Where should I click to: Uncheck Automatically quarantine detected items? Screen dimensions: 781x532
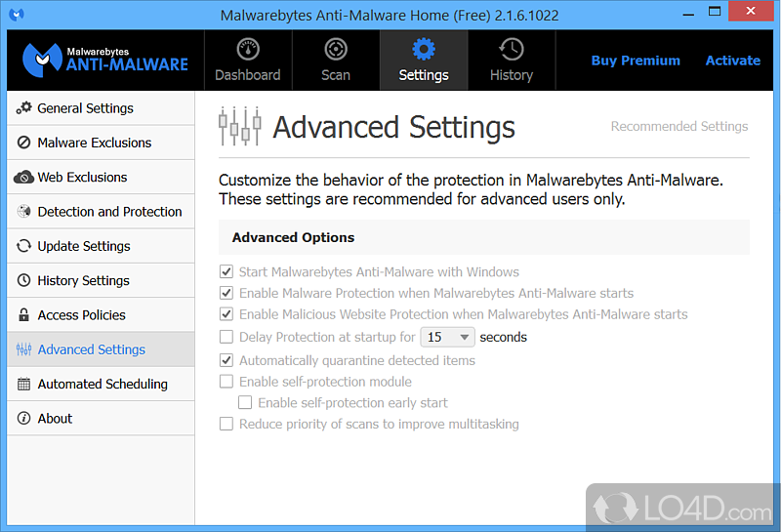[x=226, y=360]
